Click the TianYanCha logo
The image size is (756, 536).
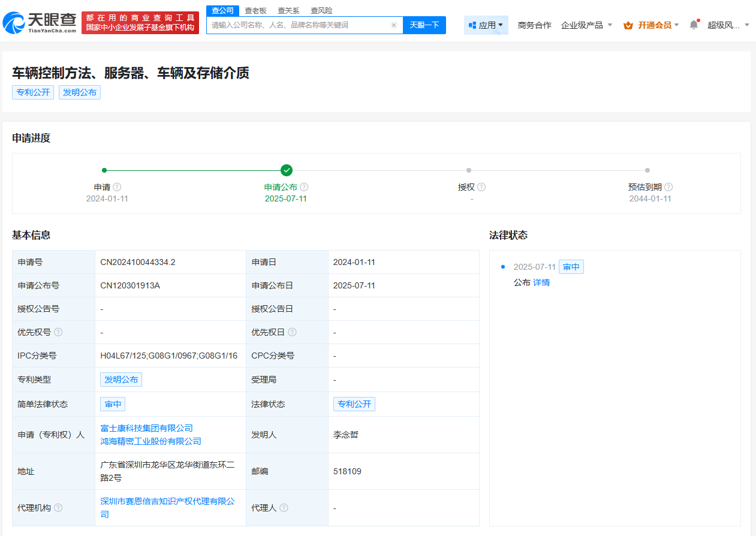(40, 22)
